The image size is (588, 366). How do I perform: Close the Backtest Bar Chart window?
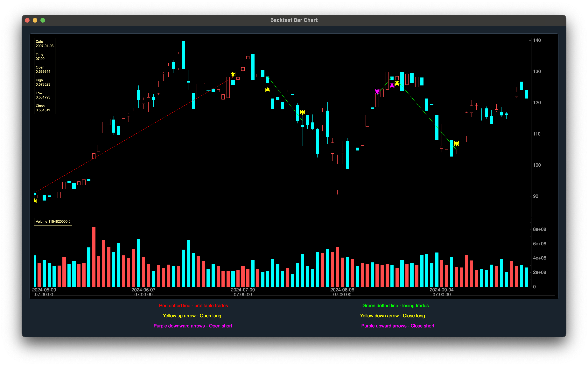tap(27, 20)
